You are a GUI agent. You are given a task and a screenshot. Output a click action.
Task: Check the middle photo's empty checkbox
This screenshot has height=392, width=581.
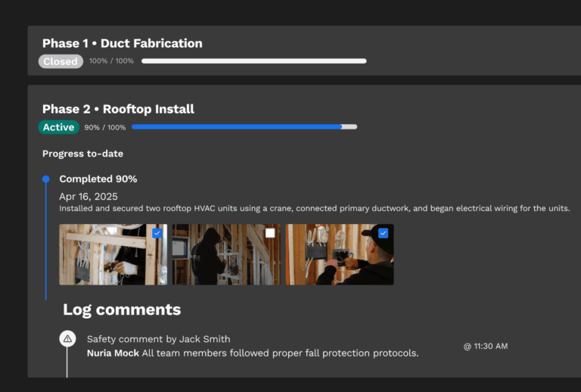click(x=271, y=233)
